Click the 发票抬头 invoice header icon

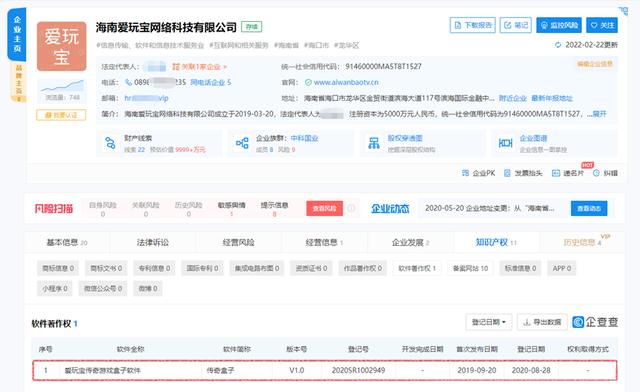(x=507, y=173)
